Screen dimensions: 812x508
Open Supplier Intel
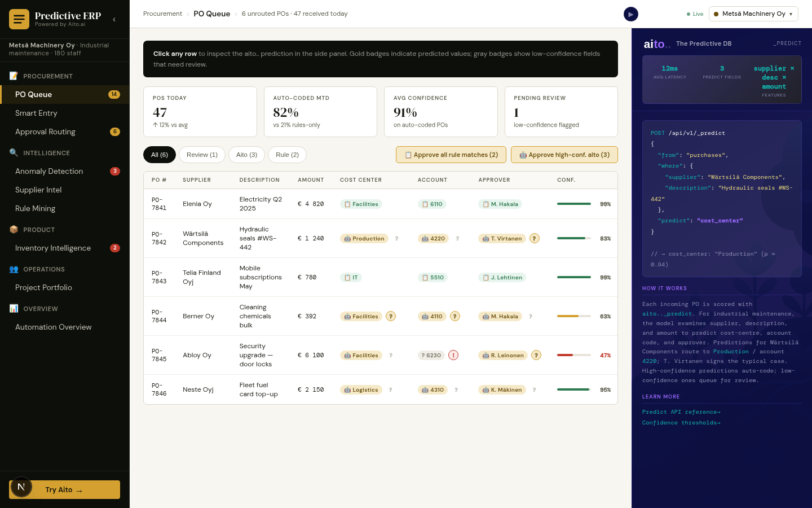click(x=65, y=190)
